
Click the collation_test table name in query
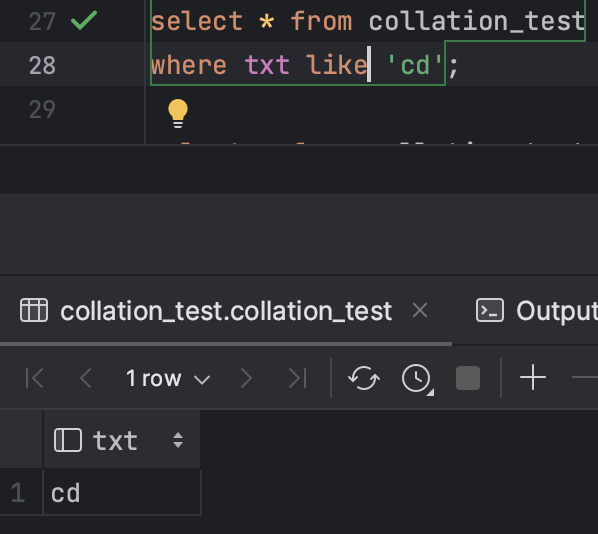tap(477, 21)
